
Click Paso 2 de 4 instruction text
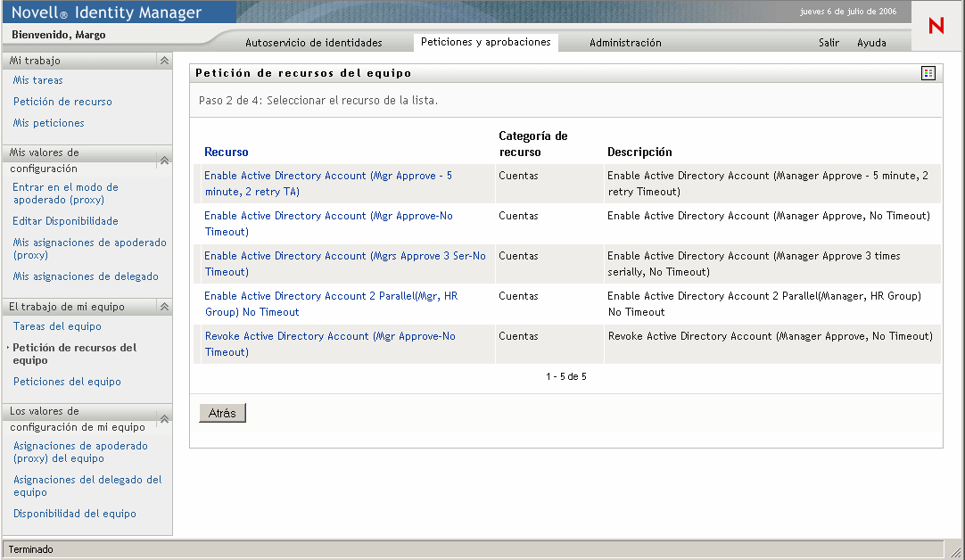tap(318, 100)
